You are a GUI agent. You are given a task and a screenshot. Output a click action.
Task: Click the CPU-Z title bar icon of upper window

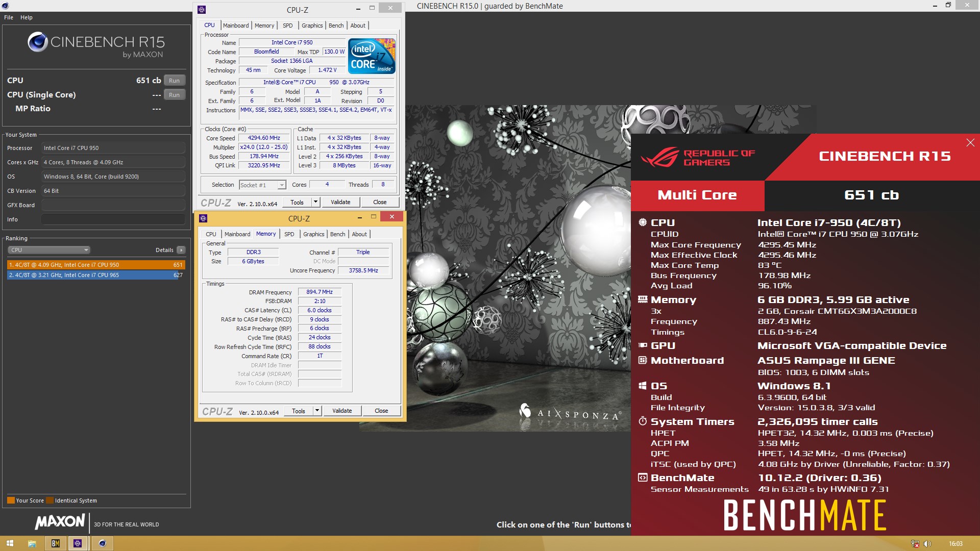coord(202,10)
